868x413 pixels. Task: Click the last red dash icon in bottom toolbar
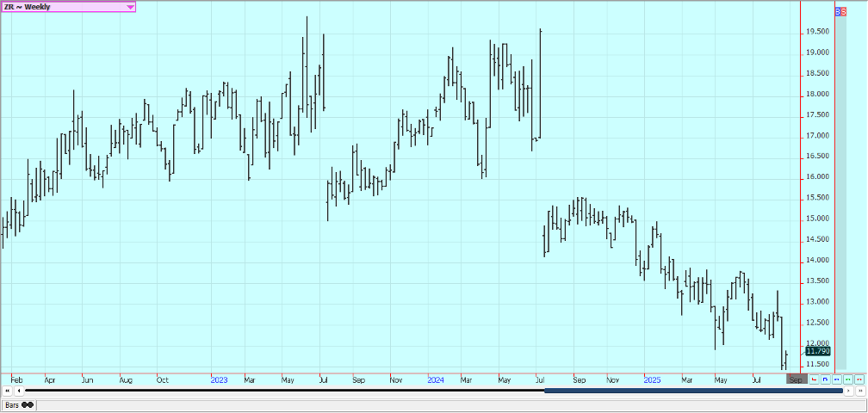click(859, 379)
